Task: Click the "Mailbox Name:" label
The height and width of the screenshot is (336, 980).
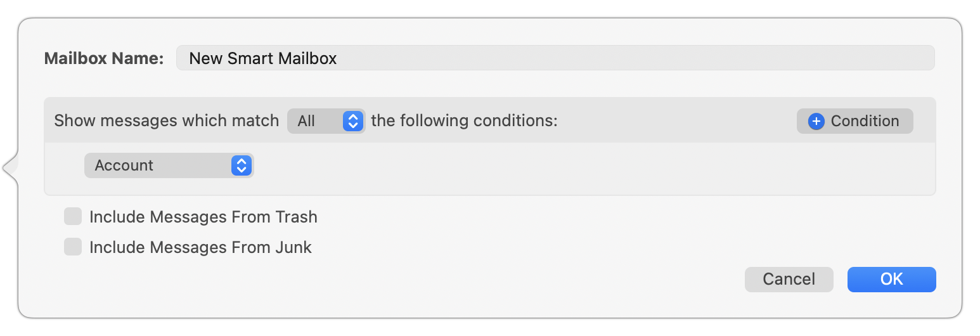Action: point(104,58)
